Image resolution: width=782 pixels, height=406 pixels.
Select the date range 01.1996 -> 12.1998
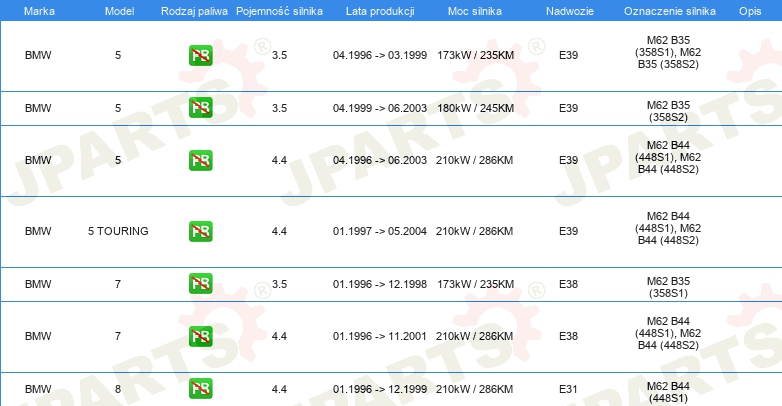[x=380, y=284]
